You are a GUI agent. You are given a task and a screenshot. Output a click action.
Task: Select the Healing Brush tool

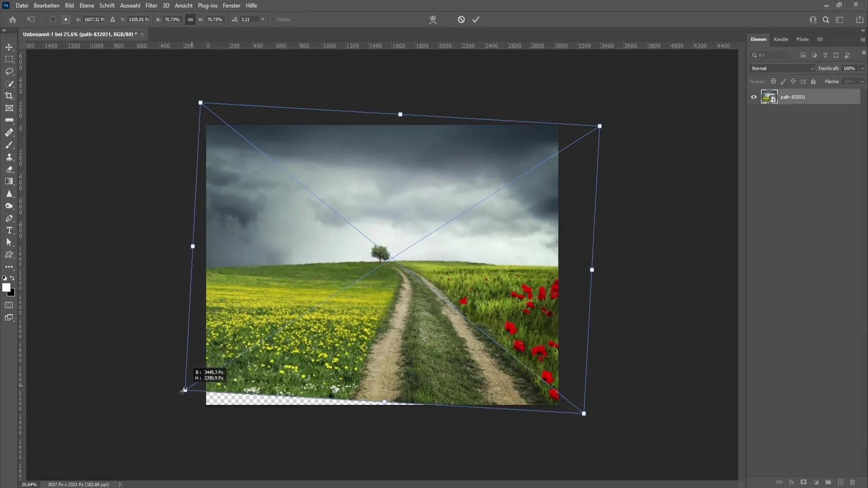9,131
